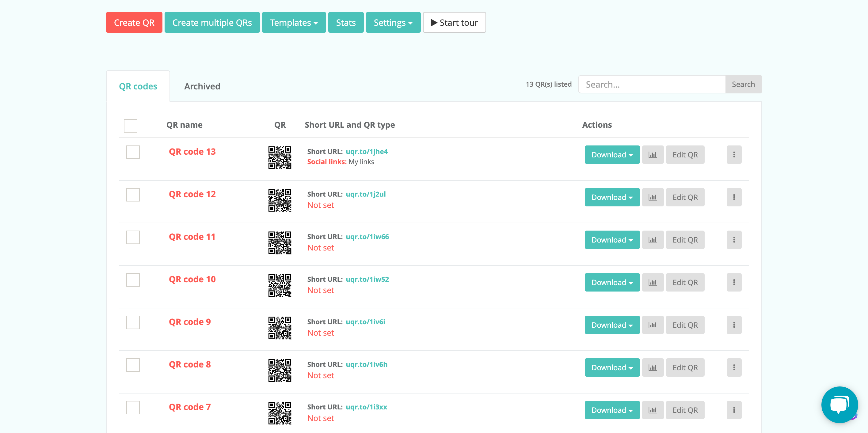Open statistics chart for QR code 13
Screen dimensions: 868x433
tap(653, 155)
